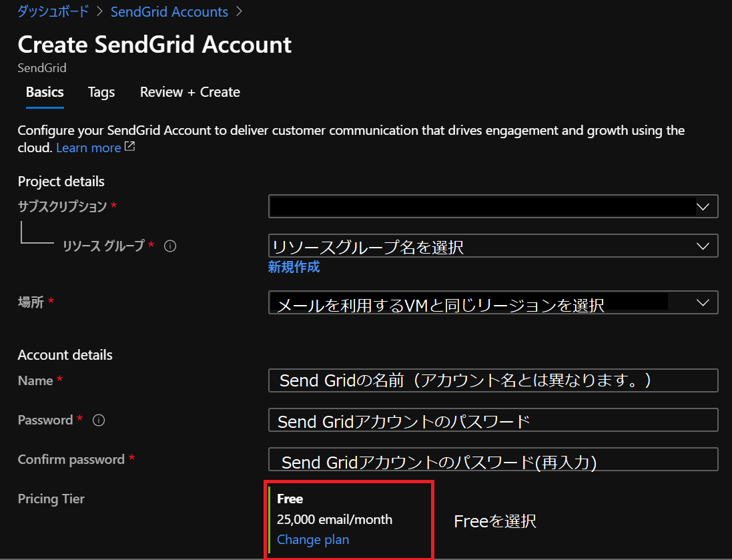The width and height of the screenshot is (732, 560).
Task: Click Change plan link
Action: point(313,540)
